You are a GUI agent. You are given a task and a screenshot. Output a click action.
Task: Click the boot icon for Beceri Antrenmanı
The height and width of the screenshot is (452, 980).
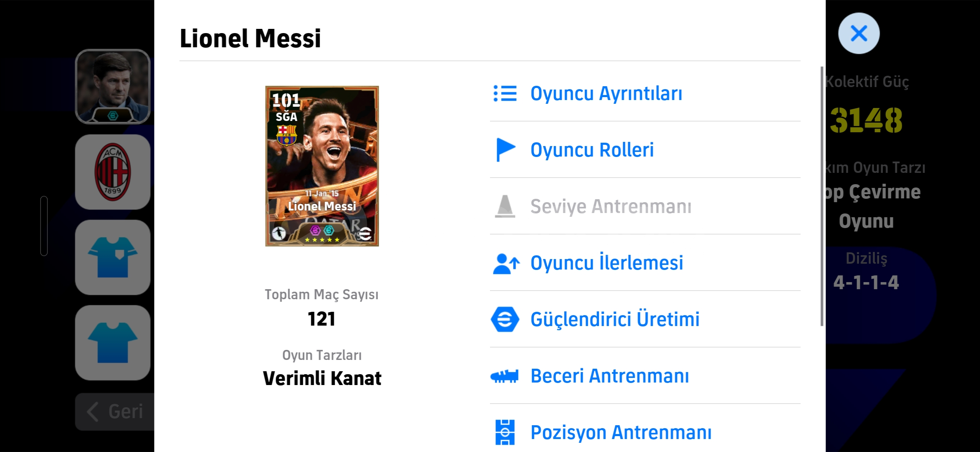coord(505,376)
